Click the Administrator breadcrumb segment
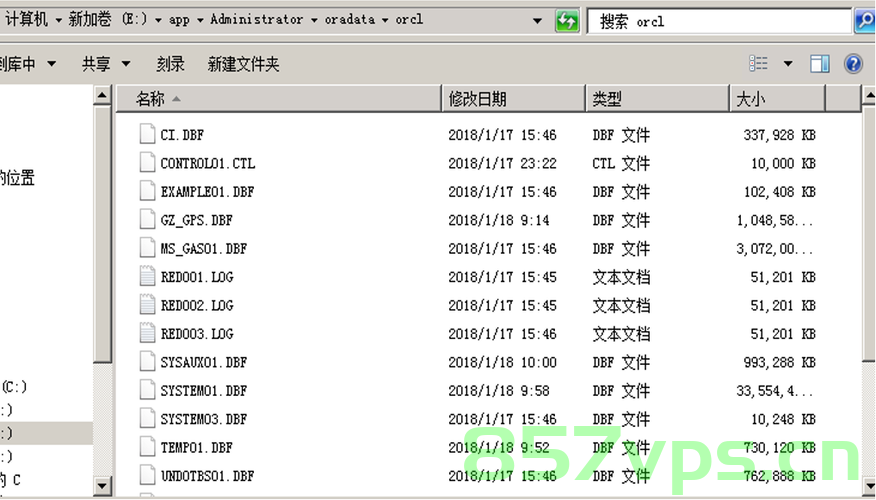876x500 pixels. tap(256, 20)
